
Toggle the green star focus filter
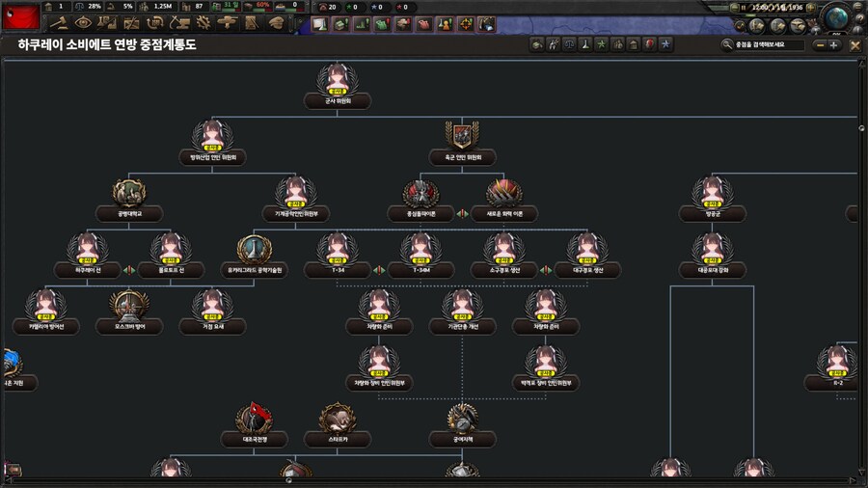pos(601,44)
